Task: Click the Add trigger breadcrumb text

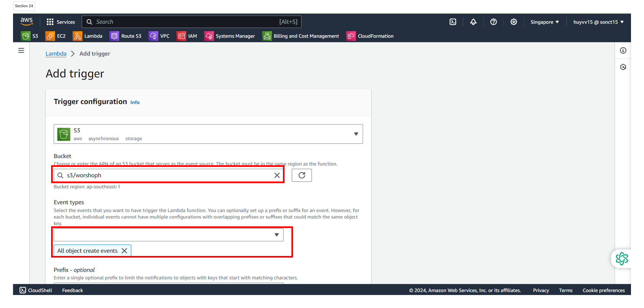Action: coord(95,54)
